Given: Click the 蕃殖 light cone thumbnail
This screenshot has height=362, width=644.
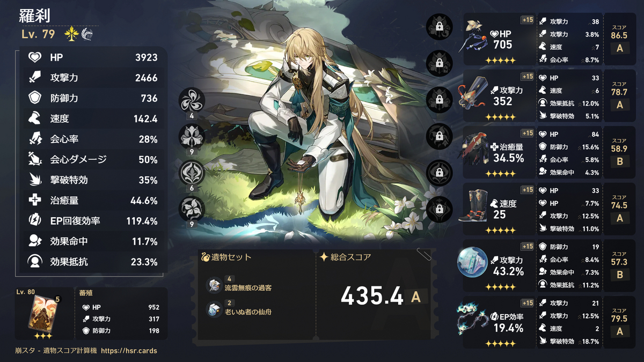Looking at the screenshot, I should coord(42,315).
